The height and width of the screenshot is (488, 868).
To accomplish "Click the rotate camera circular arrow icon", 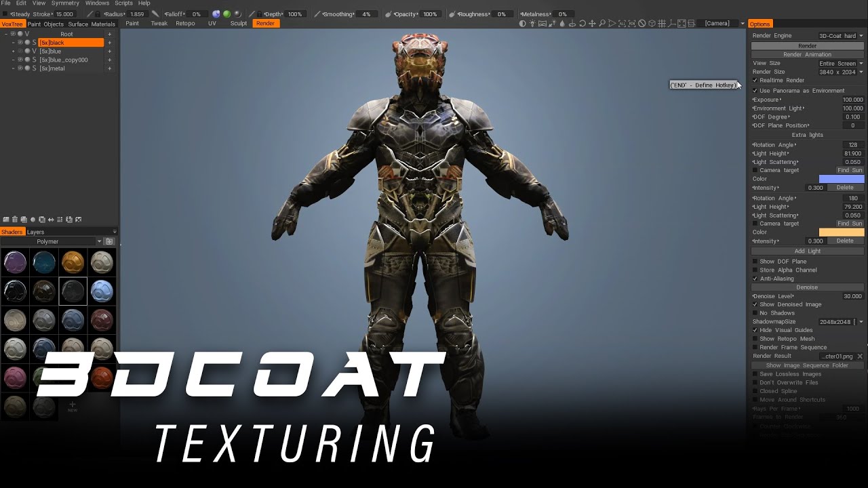I will pyautogui.click(x=583, y=23).
